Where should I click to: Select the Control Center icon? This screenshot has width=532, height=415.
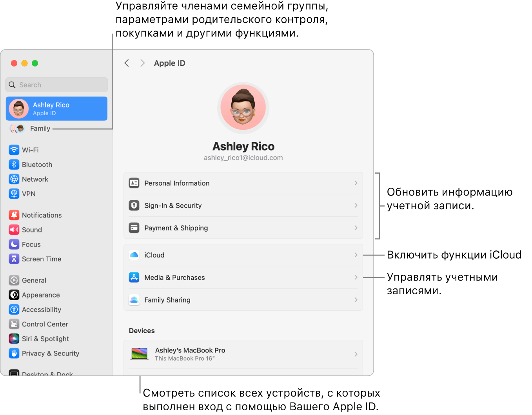pyautogui.click(x=14, y=324)
